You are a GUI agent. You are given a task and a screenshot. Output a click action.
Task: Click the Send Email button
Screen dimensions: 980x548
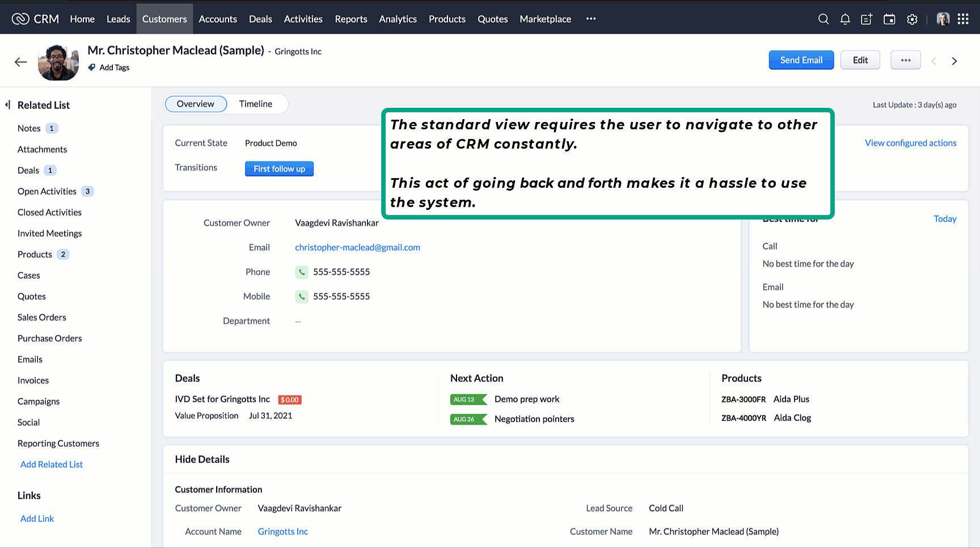pyautogui.click(x=801, y=60)
